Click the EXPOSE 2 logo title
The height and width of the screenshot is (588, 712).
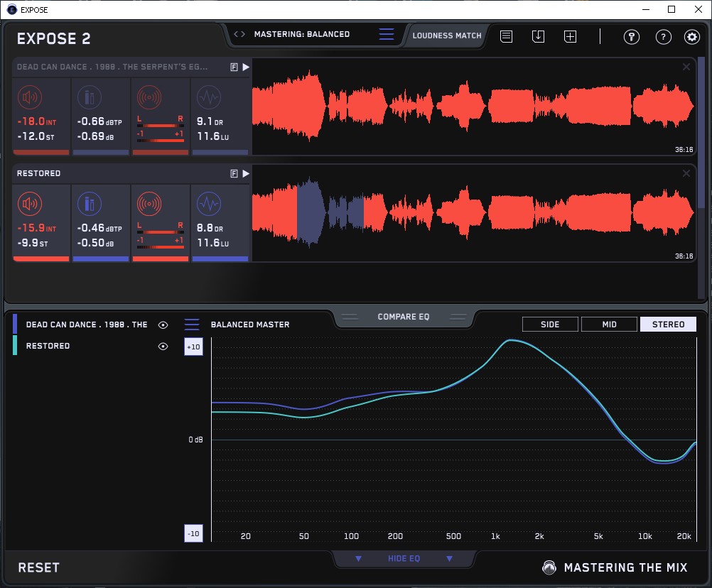[x=53, y=38]
